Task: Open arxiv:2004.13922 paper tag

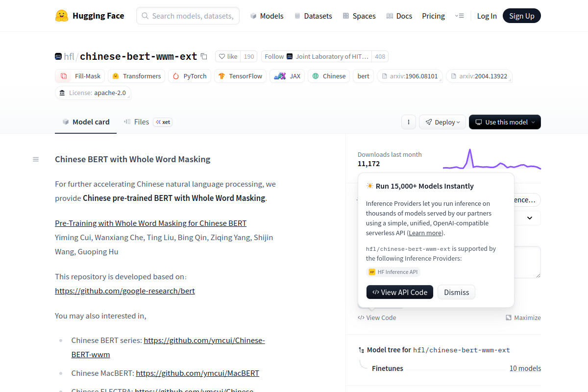Action: pyautogui.click(x=479, y=76)
